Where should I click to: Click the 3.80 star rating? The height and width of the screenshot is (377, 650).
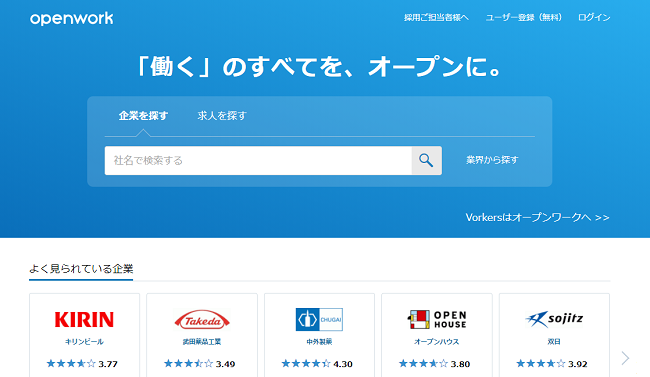(x=434, y=364)
